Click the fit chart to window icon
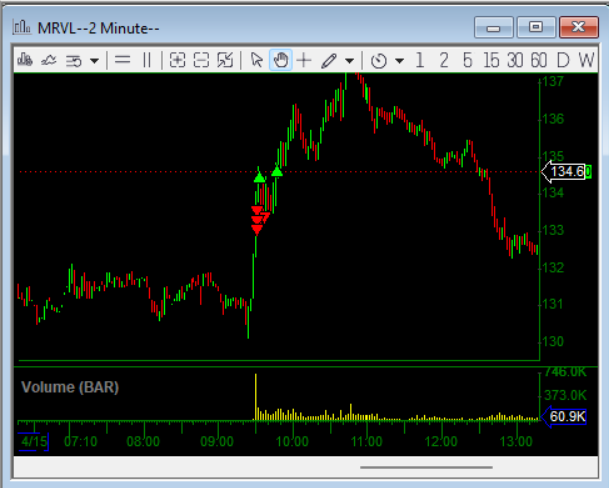This screenshot has width=609, height=488. [x=225, y=60]
